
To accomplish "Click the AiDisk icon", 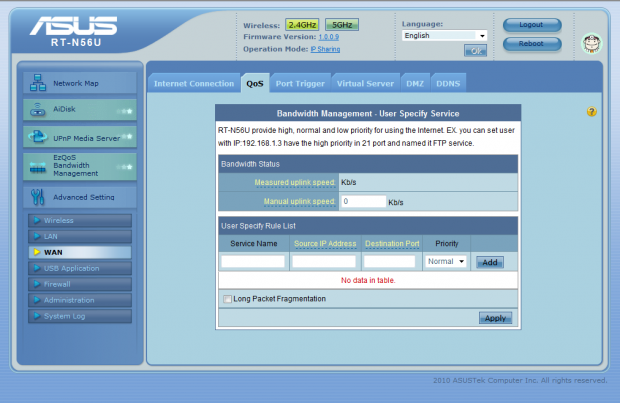I will [x=38, y=110].
